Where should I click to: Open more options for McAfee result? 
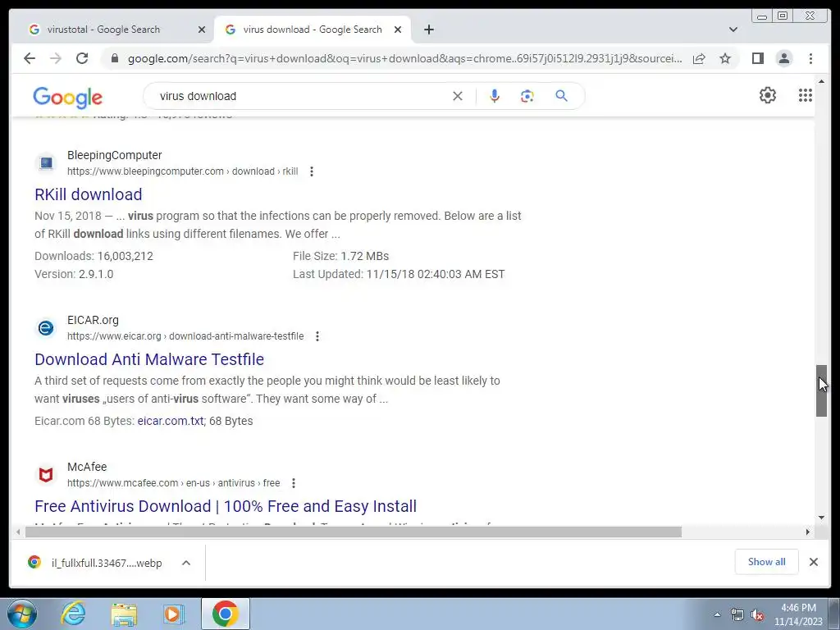click(x=294, y=483)
